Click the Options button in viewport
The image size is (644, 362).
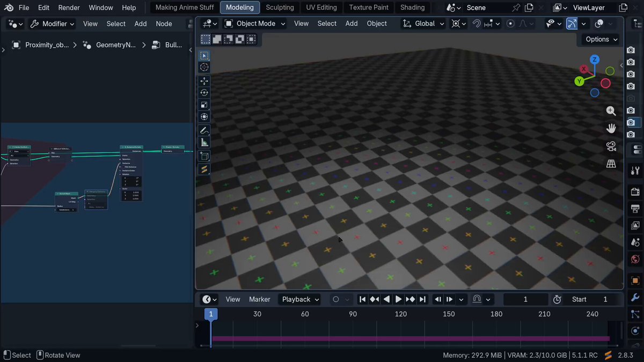point(602,39)
